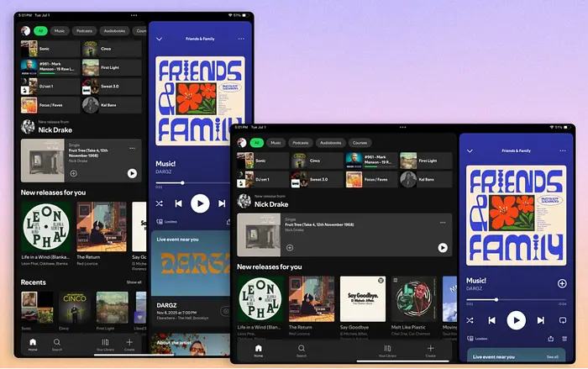Tap Create plus on landscape iPad
This screenshot has height=369, width=588.
[430, 351]
